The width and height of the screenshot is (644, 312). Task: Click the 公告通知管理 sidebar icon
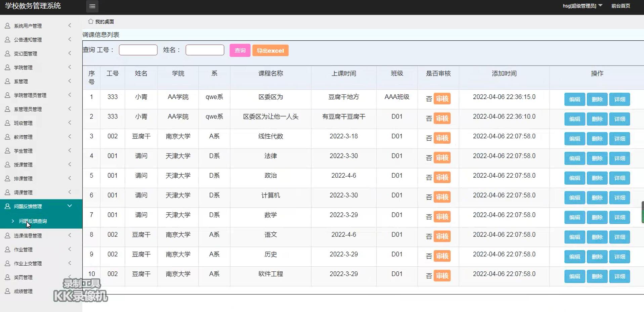7,39
